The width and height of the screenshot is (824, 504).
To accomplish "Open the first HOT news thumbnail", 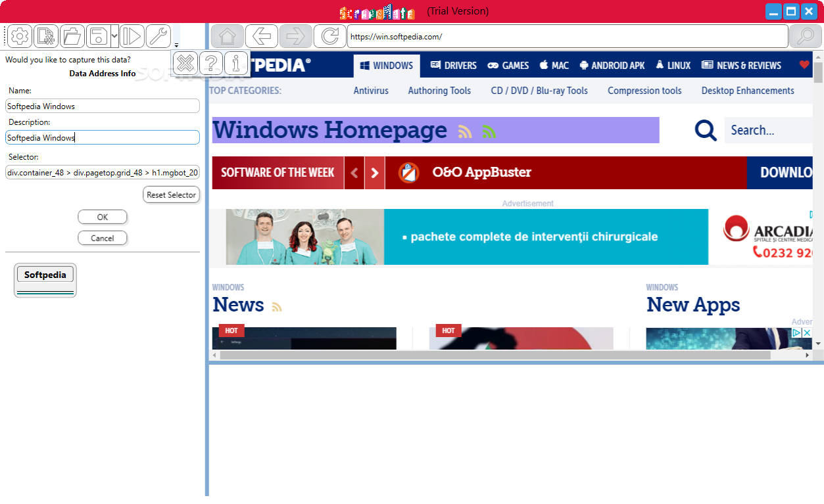I will (304, 338).
